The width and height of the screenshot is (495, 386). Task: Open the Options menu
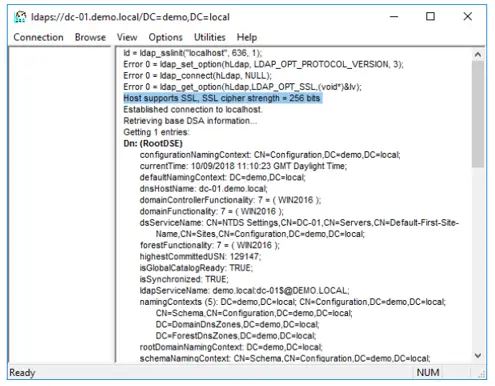click(x=166, y=37)
